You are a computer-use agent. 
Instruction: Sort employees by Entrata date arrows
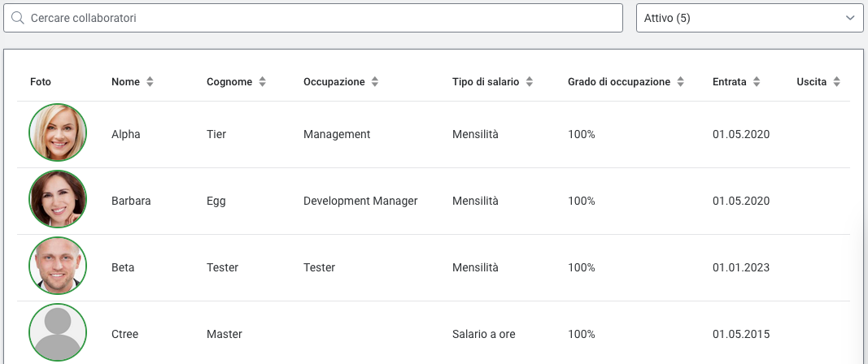click(x=756, y=82)
